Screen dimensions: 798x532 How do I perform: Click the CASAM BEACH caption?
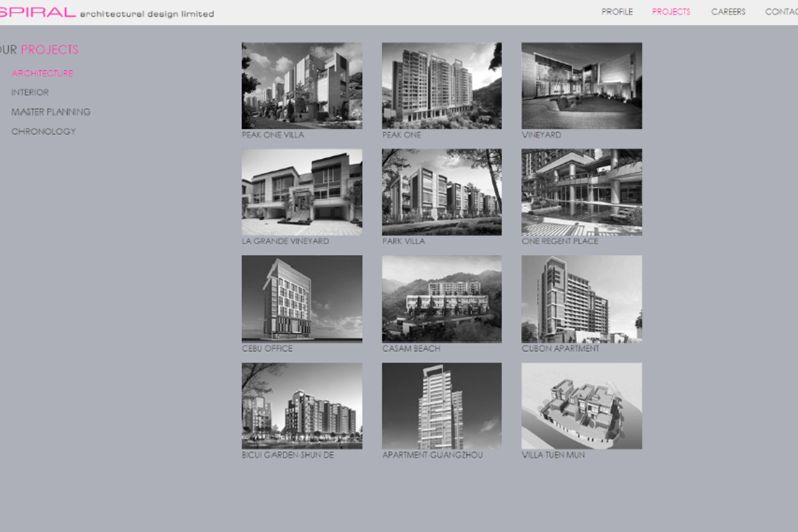(x=411, y=349)
